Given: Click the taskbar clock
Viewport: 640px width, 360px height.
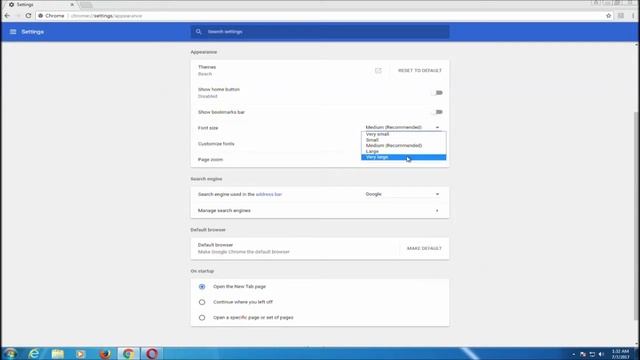Looking at the screenshot, I should pos(620,354).
